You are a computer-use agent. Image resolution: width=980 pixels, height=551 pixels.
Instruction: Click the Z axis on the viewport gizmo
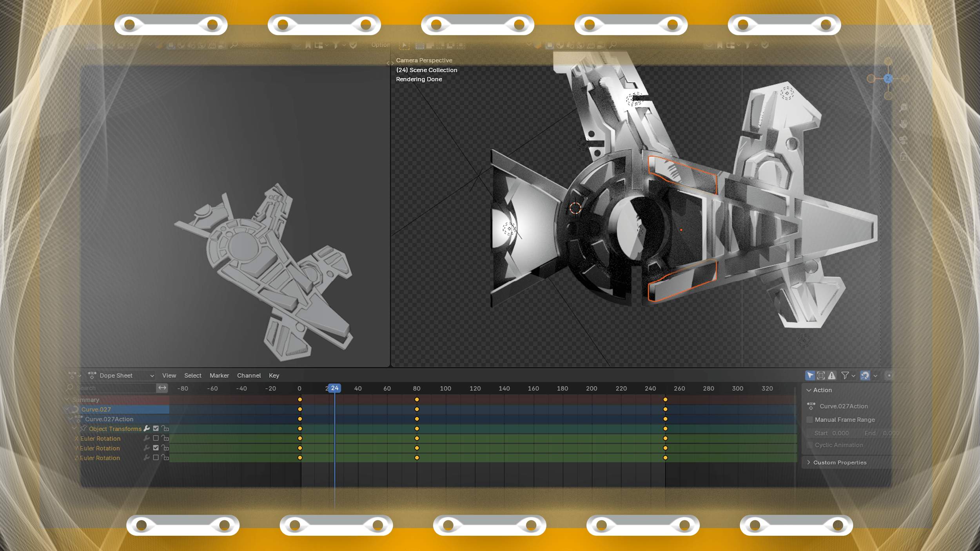(888, 79)
